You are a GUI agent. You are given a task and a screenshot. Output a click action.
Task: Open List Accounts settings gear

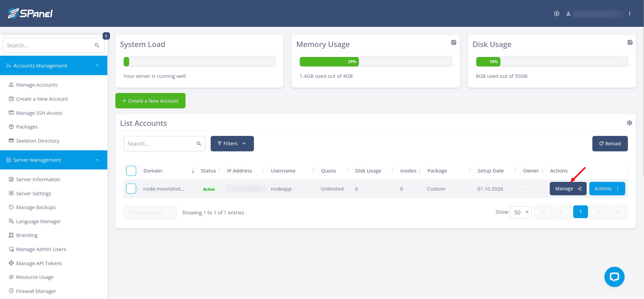(x=630, y=123)
